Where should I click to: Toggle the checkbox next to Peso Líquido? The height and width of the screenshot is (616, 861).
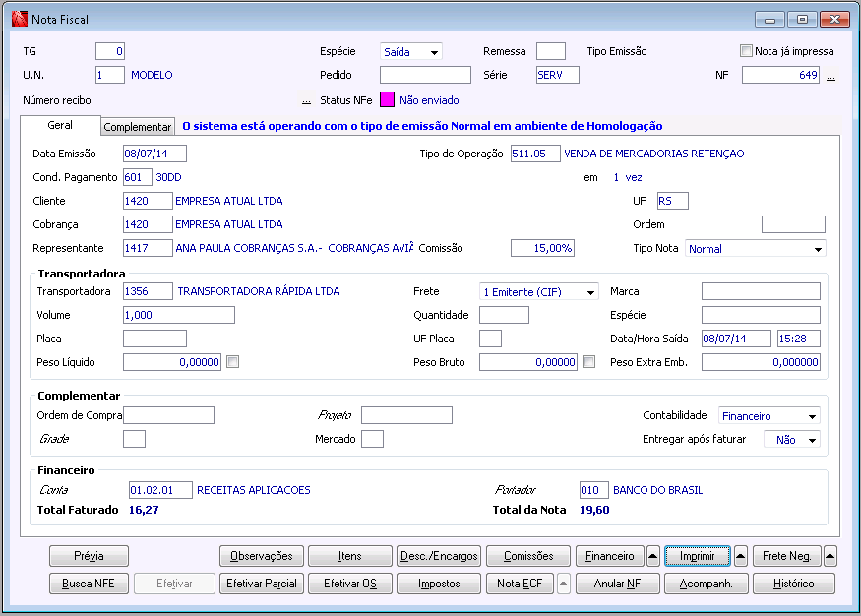233,362
